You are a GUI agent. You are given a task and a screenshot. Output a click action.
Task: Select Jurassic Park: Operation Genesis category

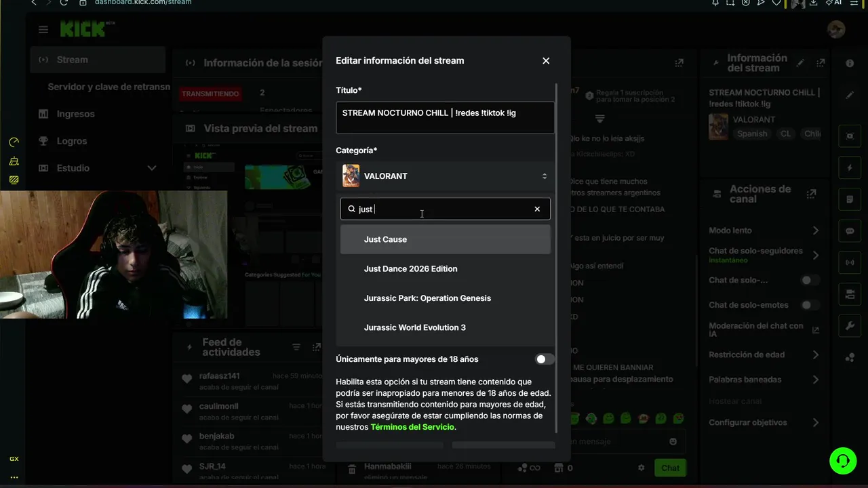click(x=445, y=298)
